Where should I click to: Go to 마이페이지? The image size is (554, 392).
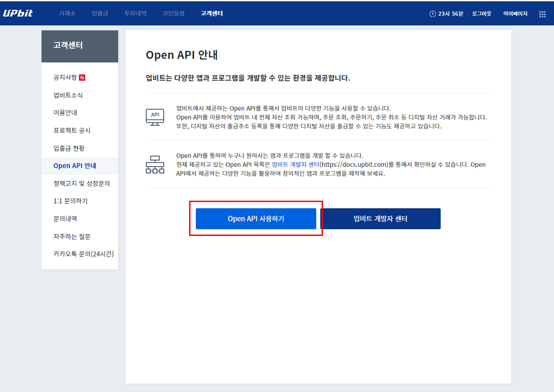(x=515, y=14)
